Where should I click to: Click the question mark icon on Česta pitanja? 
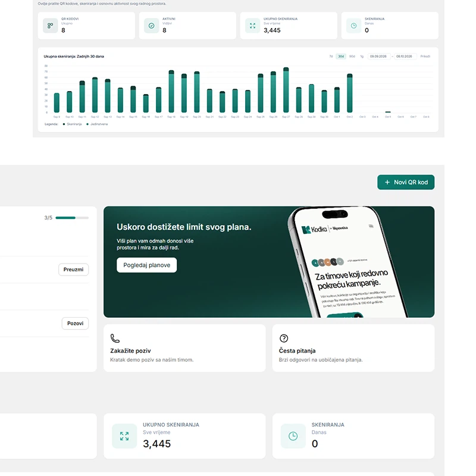tap(284, 338)
